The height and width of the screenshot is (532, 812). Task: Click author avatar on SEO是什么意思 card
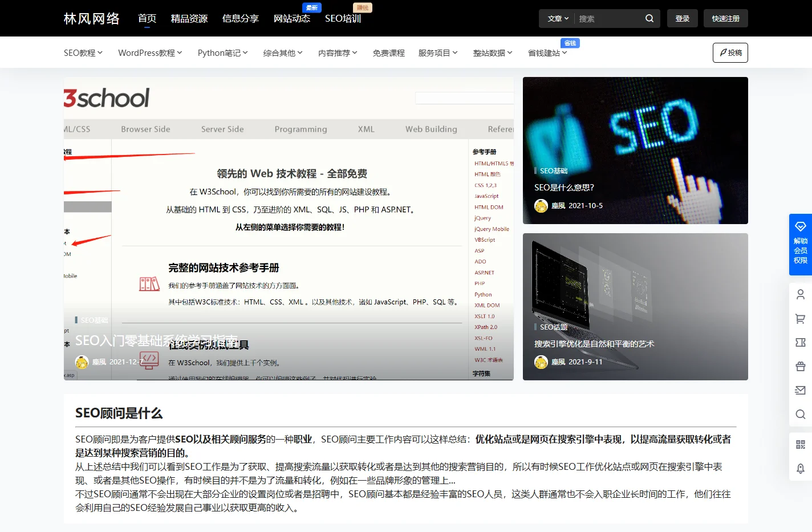tap(541, 206)
